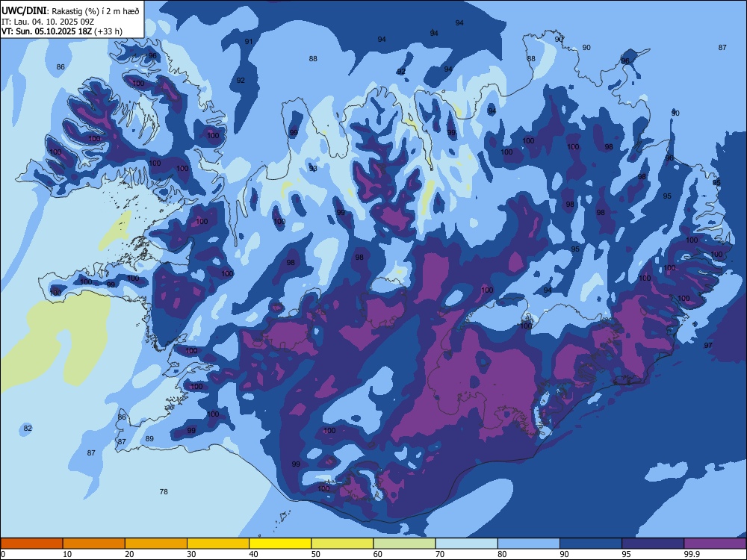The height and width of the screenshot is (560, 747).
Task: Click the purple 99.9+ legend swatch
Action: pyautogui.click(x=715, y=544)
